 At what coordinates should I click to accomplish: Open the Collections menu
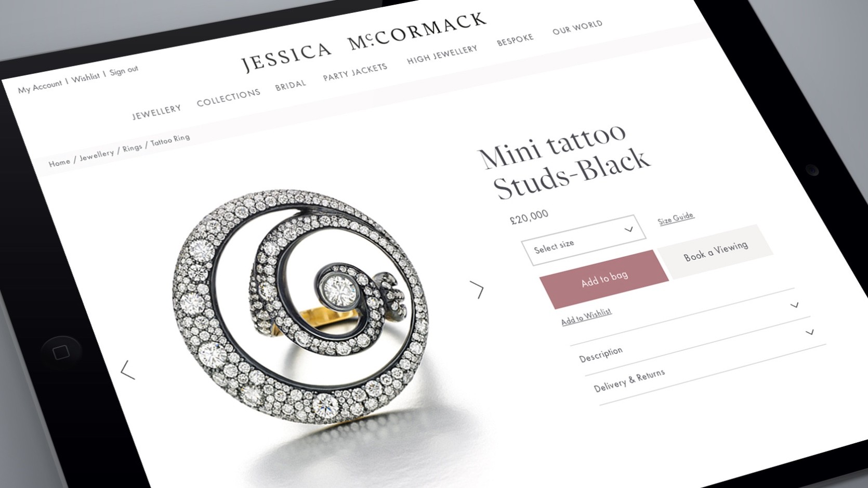(x=229, y=97)
